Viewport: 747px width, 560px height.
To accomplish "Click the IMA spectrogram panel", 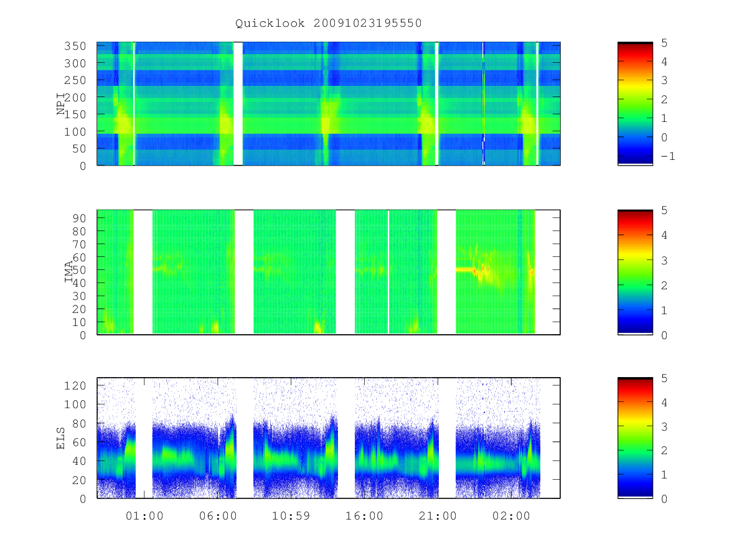I will coord(329,272).
